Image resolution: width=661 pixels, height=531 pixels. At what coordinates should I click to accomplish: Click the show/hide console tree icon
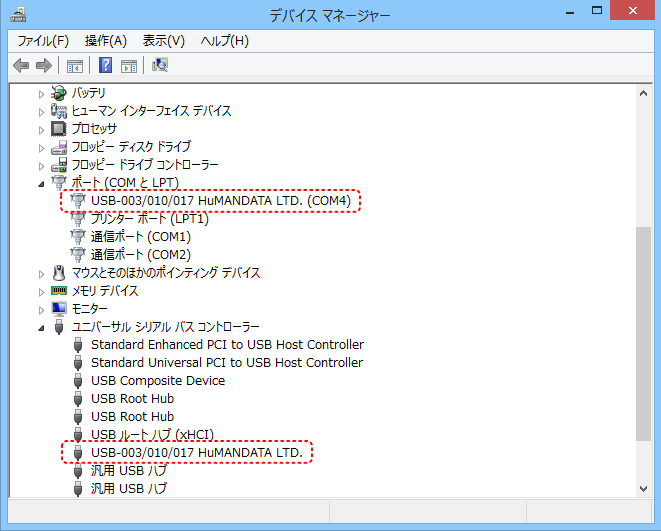pyautogui.click(x=74, y=66)
